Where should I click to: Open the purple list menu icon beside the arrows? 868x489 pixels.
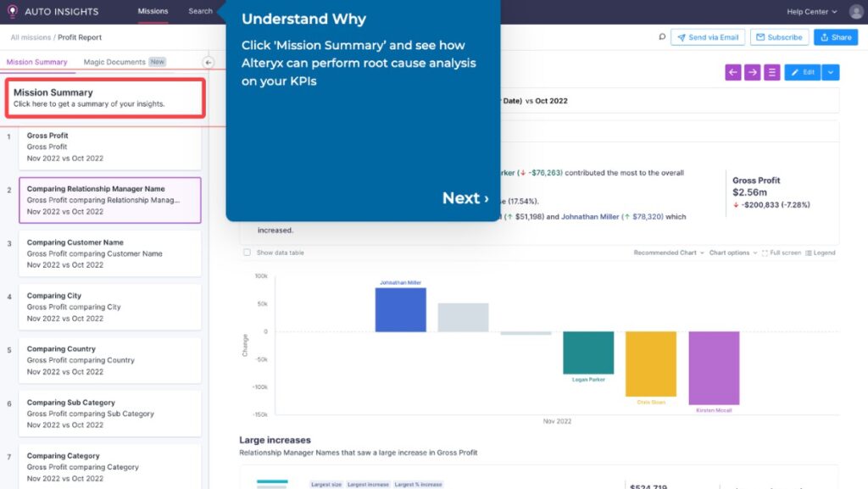click(x=774, y=72)
